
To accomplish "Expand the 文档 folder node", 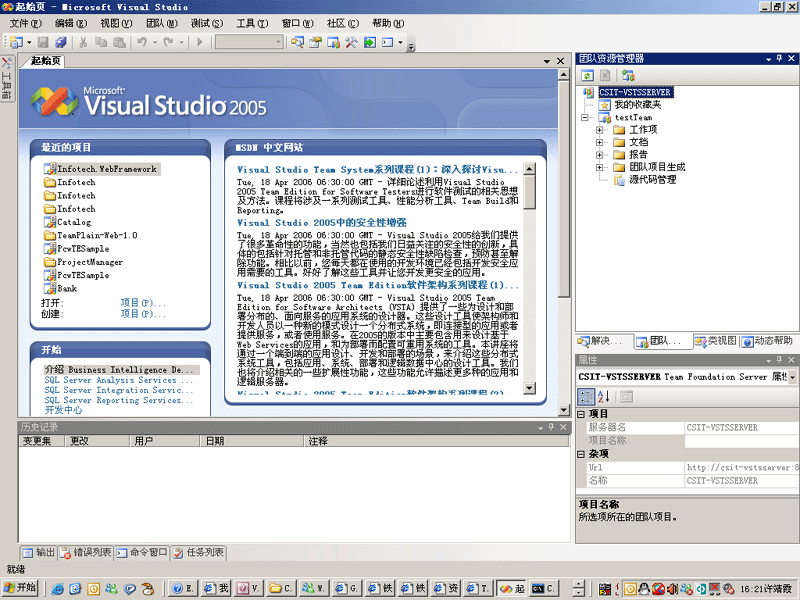I will (x=600, y=142).
